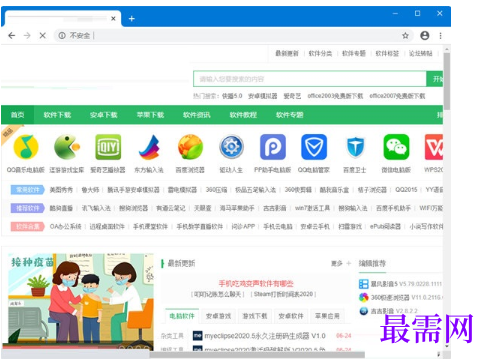Click 论坛转帖 link in top header
Viewport: 492px width, 360px height.
[x=421, y=53]
